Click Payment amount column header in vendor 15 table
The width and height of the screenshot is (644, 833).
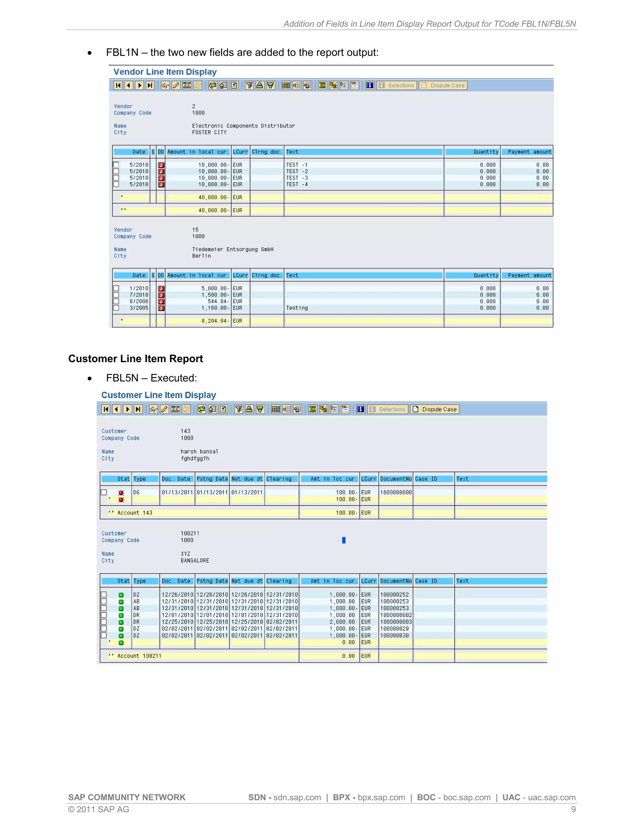(x=527, y=275)
